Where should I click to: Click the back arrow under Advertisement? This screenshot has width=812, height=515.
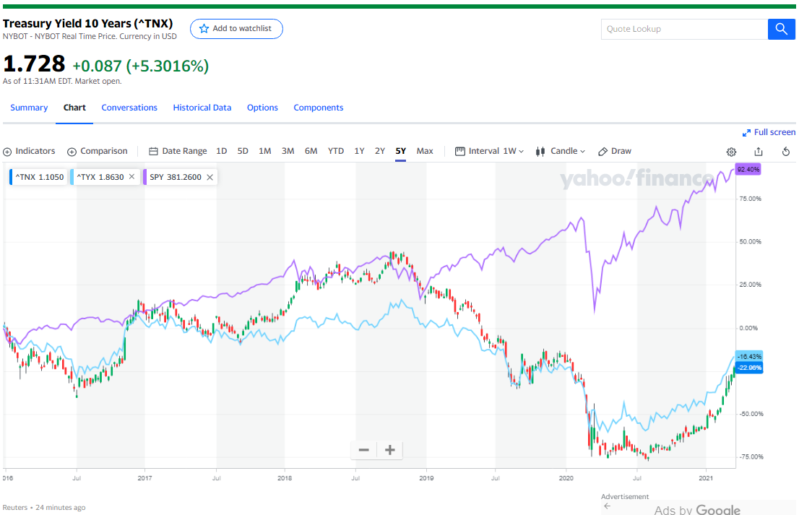pyautogui.click(x=608, y=506)
